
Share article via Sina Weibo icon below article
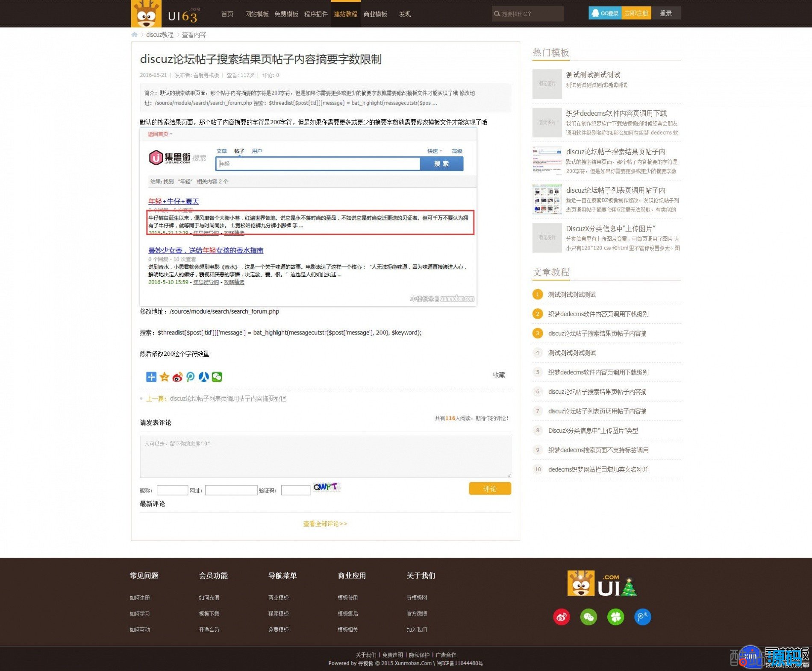coord(177,377)
